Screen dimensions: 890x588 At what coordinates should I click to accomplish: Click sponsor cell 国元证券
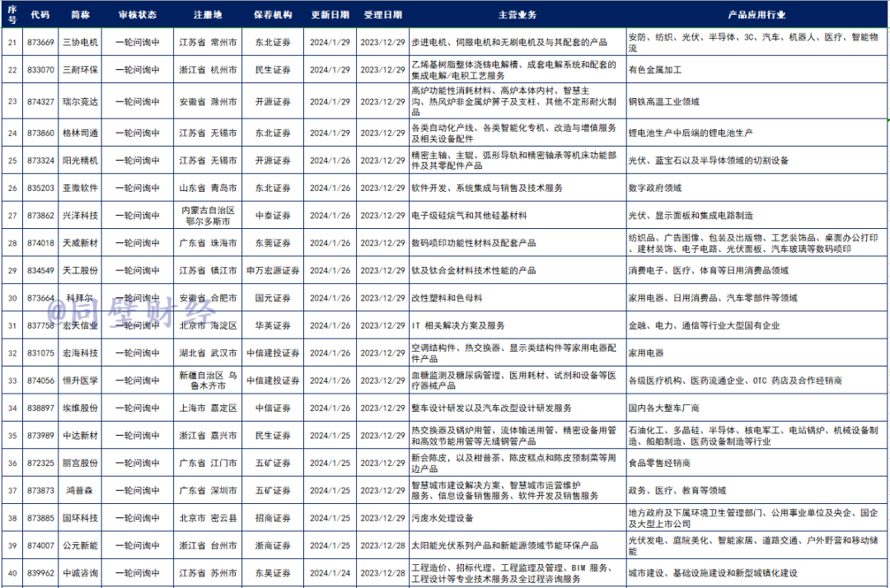[273, 297]
